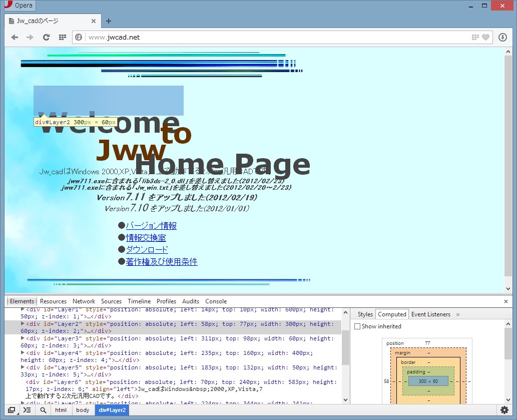Viewport: 517px width, 420px height.
Task: Open the Event Listeners sidebar tab
Action: (430, 314)
